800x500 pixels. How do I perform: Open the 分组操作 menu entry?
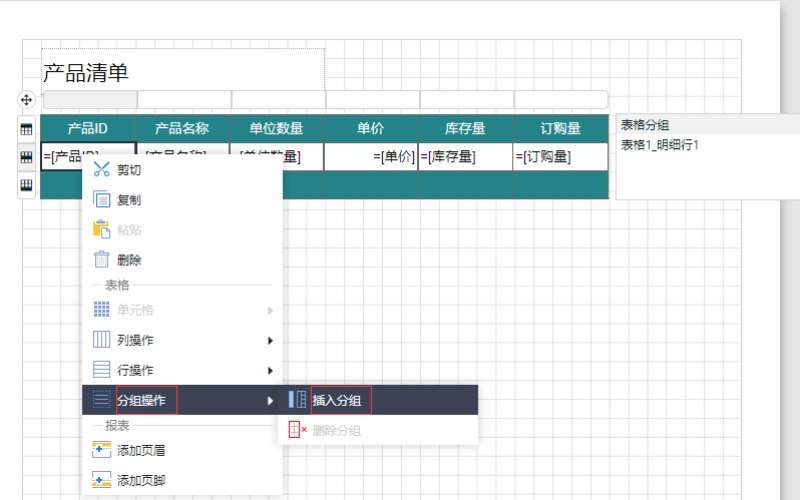(x=182, y=400)
